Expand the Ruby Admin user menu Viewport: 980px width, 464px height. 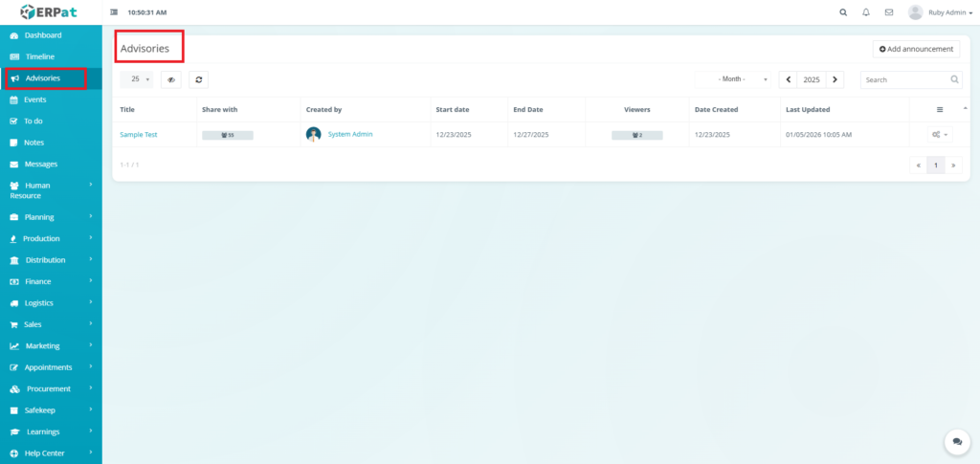[x=938, y=12]
